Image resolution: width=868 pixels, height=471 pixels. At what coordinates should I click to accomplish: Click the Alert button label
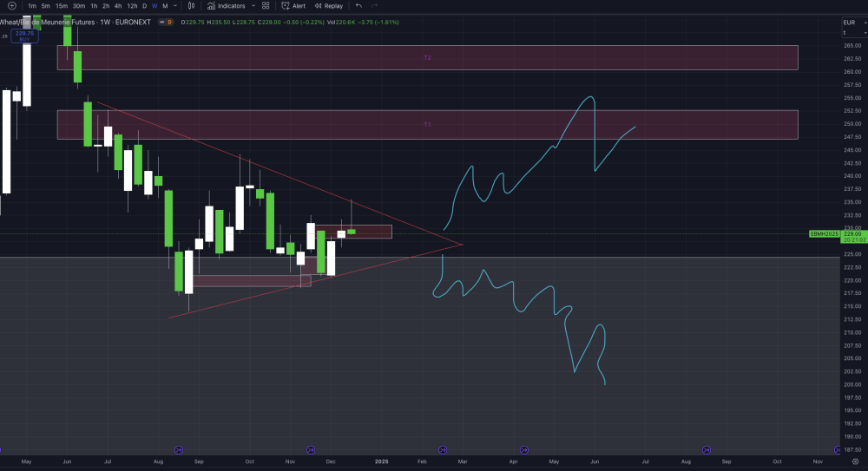299,6
